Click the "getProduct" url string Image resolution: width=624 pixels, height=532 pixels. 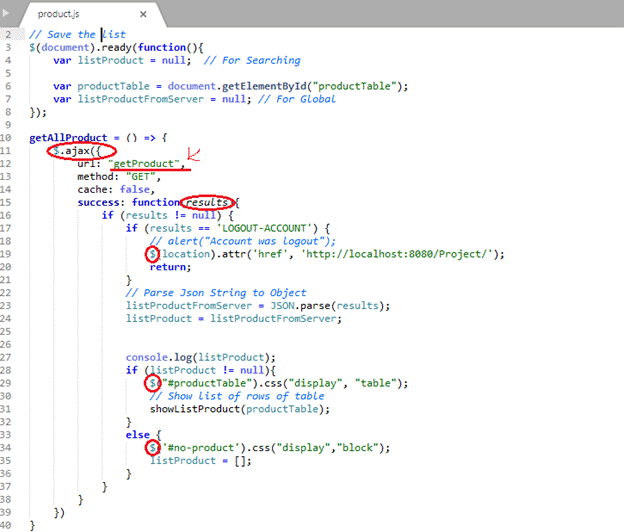coord(144,164)
